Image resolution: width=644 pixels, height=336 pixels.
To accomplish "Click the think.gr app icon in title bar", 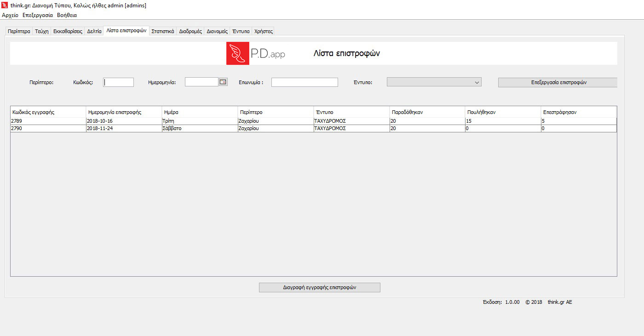I will tap(5, 5).
